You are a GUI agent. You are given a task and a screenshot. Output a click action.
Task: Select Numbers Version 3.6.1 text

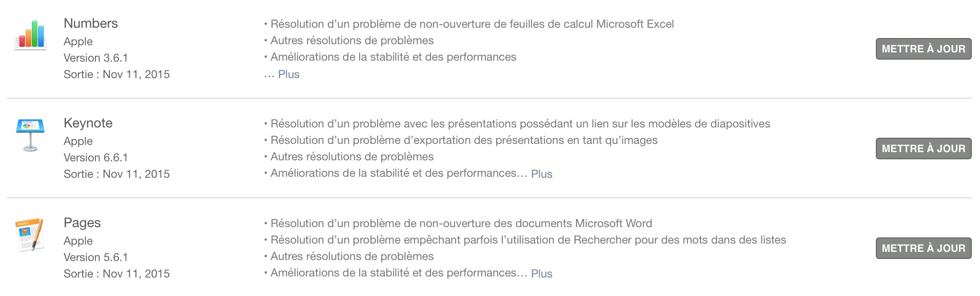tap(95, 58)
